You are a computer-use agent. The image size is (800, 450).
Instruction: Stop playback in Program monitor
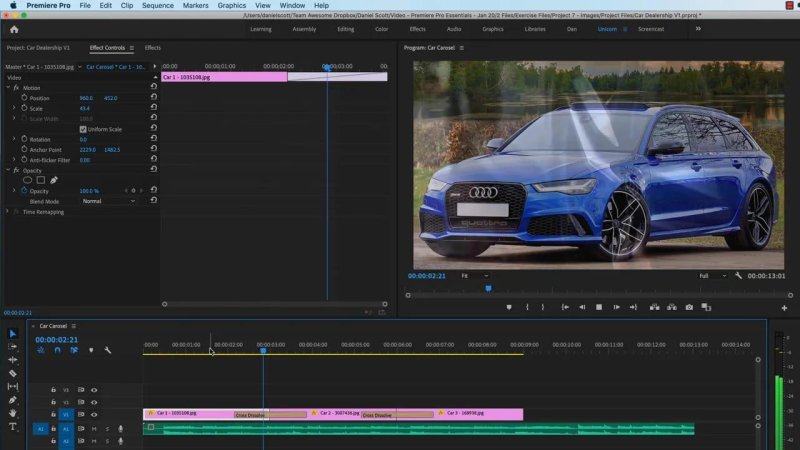599,307
